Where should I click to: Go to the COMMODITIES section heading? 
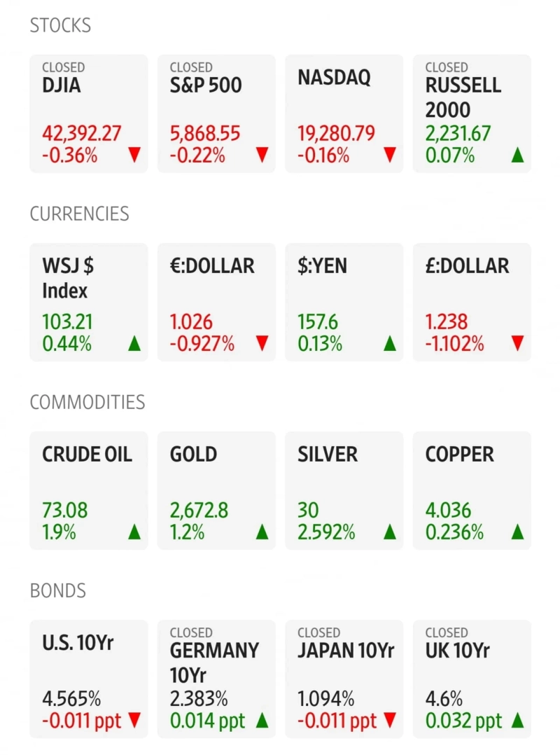click(87, 403)
